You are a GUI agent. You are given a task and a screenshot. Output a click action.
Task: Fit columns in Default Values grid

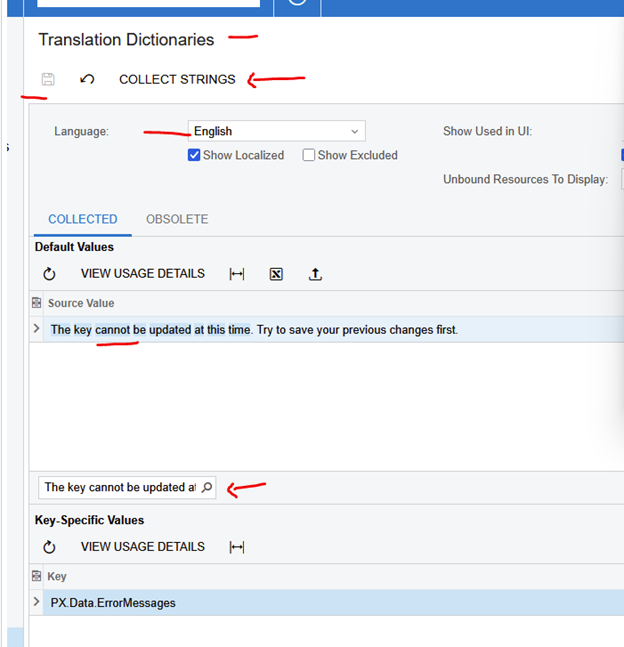237,274
